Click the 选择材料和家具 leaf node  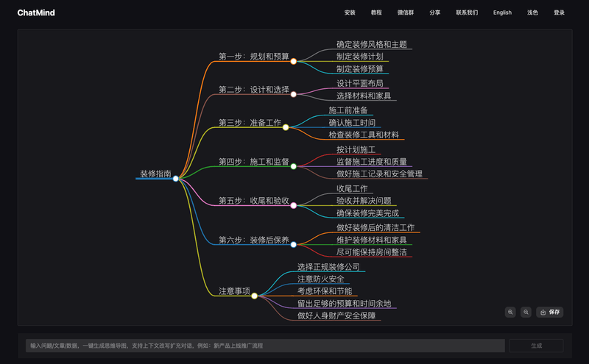click(364, 96)
